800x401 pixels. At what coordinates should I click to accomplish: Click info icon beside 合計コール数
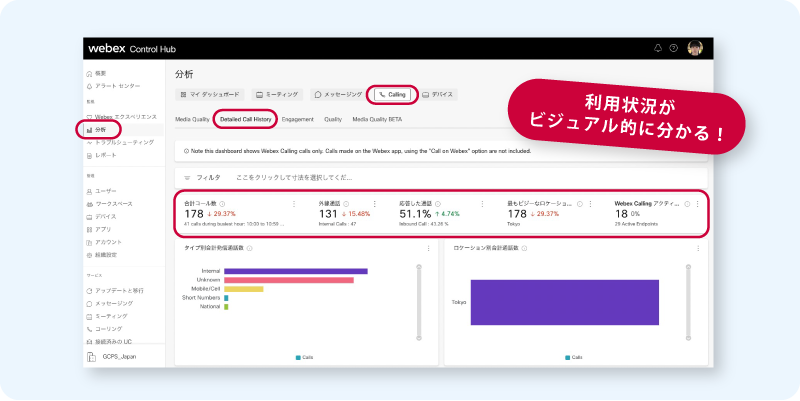coord(222,204)
